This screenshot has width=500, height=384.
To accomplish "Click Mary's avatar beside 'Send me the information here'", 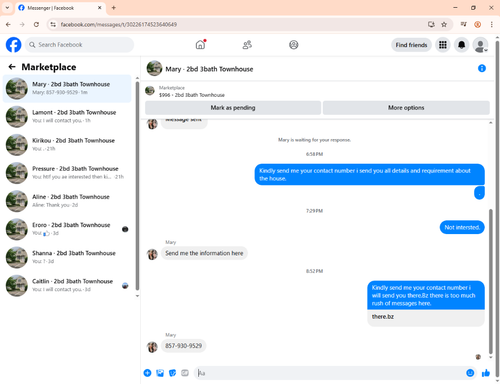I will 152,254.
